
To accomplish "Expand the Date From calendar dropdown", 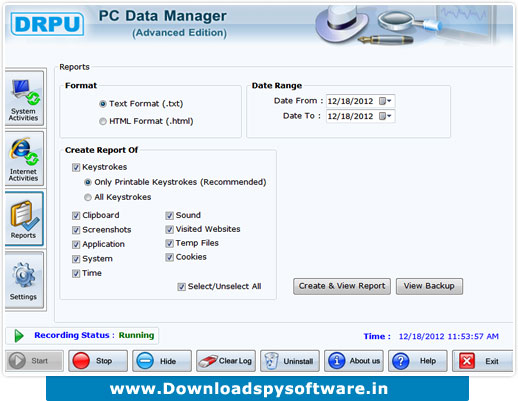I will (386, 101).
